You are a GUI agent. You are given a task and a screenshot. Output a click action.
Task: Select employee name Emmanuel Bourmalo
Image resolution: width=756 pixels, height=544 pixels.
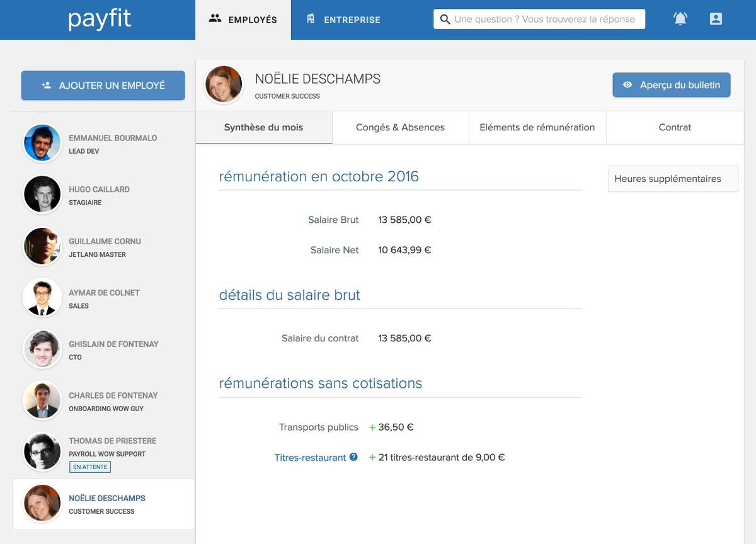pyautogui.click(x=113, y=138)
